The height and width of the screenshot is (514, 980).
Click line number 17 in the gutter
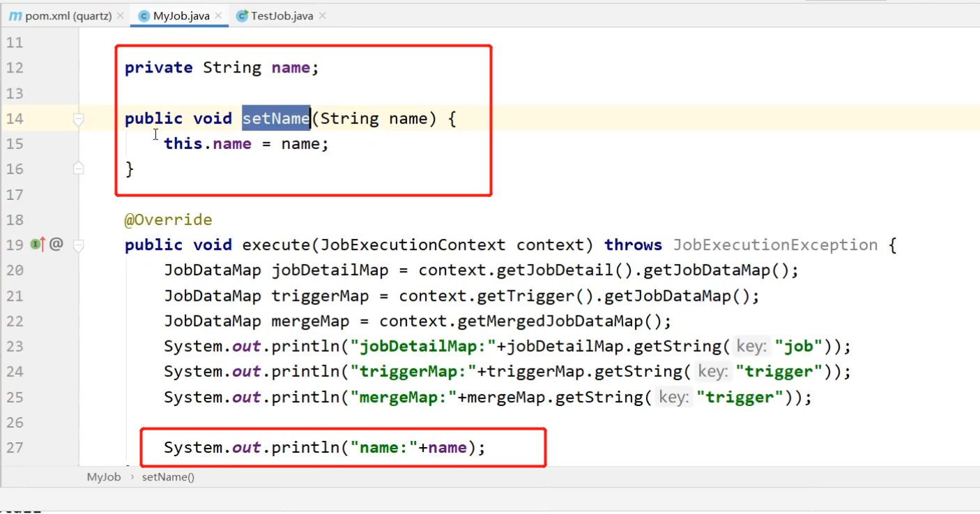tap(15, 194)
